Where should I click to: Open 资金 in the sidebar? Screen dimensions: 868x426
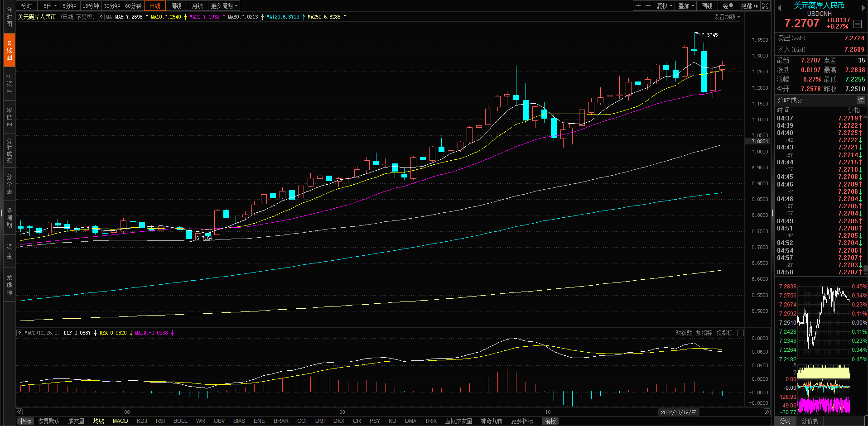(9, 251)
